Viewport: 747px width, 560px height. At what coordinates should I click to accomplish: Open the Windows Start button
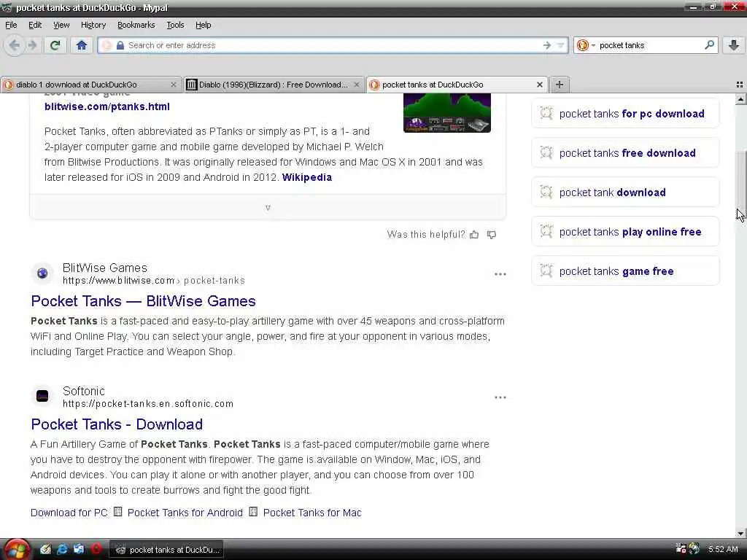point(17,550)
